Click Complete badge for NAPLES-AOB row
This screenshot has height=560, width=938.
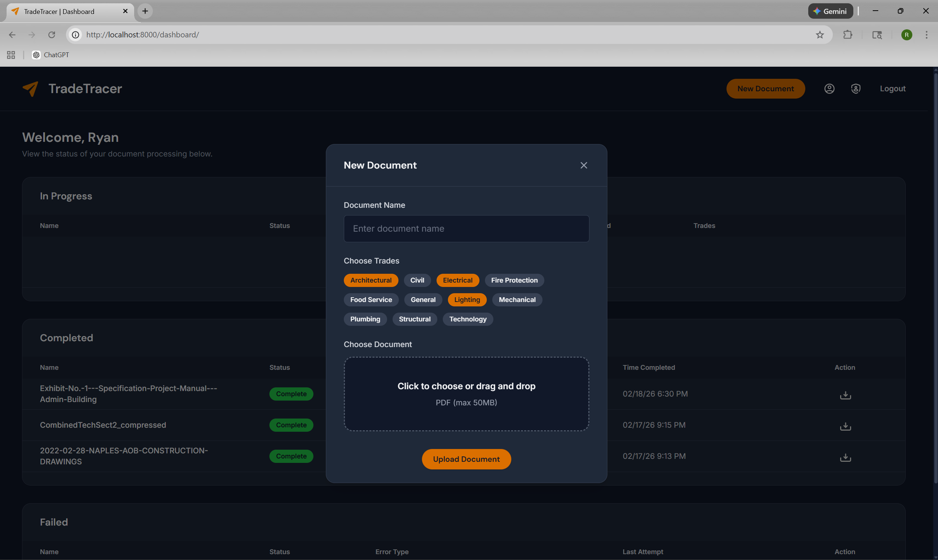coord(291,456)
